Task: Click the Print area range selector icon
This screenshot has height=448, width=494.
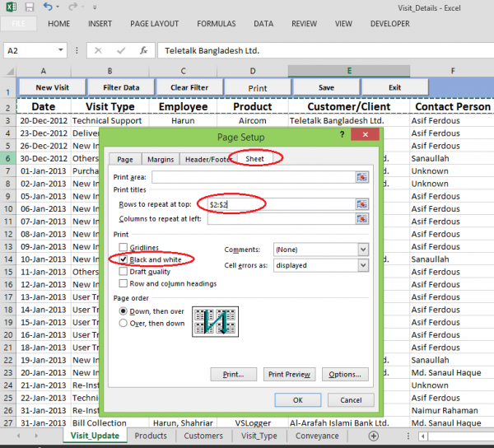Action: pos(361,177)
